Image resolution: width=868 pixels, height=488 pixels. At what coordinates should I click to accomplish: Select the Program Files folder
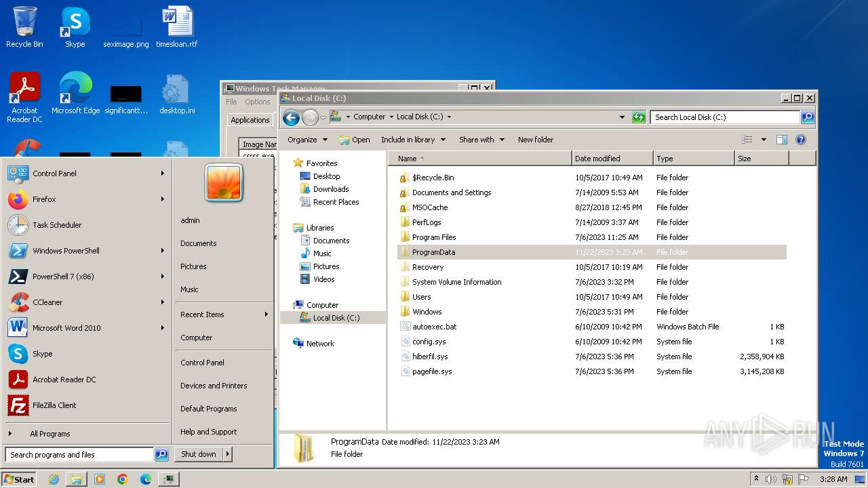point(434,237)
